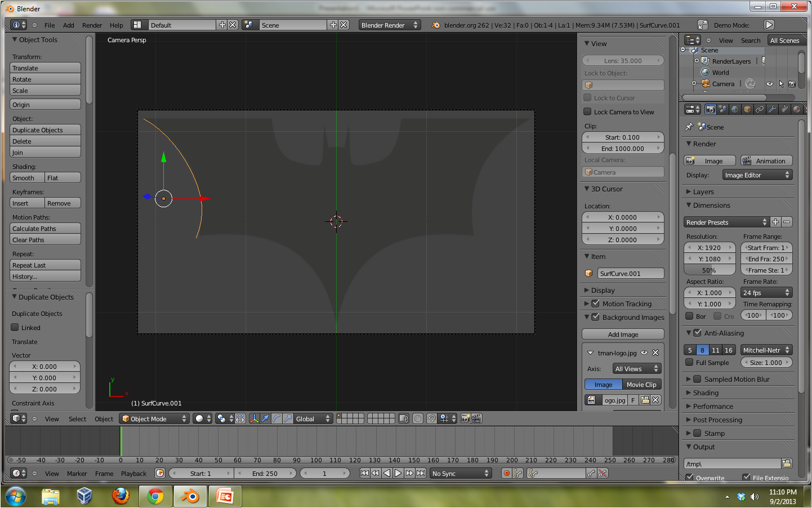Image resolution: width=812 pixels, height=508 pixels.
Task: Toggle the Anti-Aliasing checkbox
Action: (x=697, y=333)
